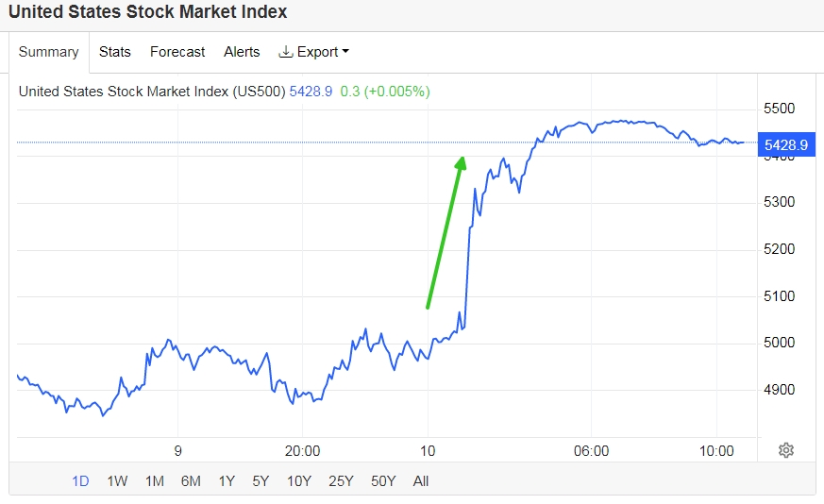Screen dimensions: 824x504
Task: Open chart settings gear icon
Action: tap(786, 450)
